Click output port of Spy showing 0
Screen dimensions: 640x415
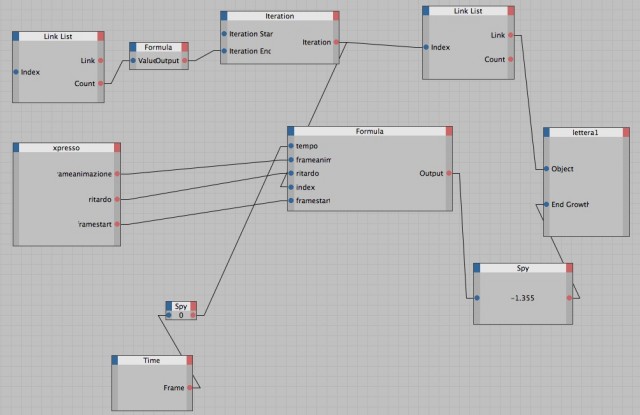point(193,315)
